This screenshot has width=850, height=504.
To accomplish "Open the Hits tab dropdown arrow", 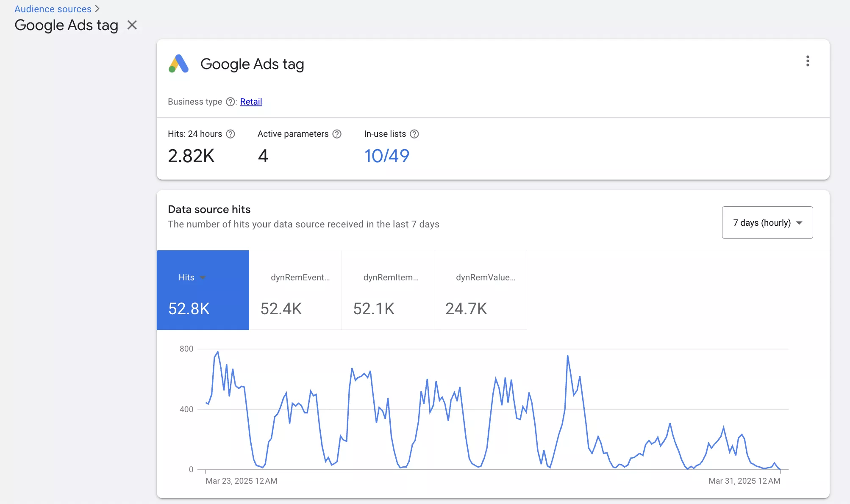I will click(203, 277).
